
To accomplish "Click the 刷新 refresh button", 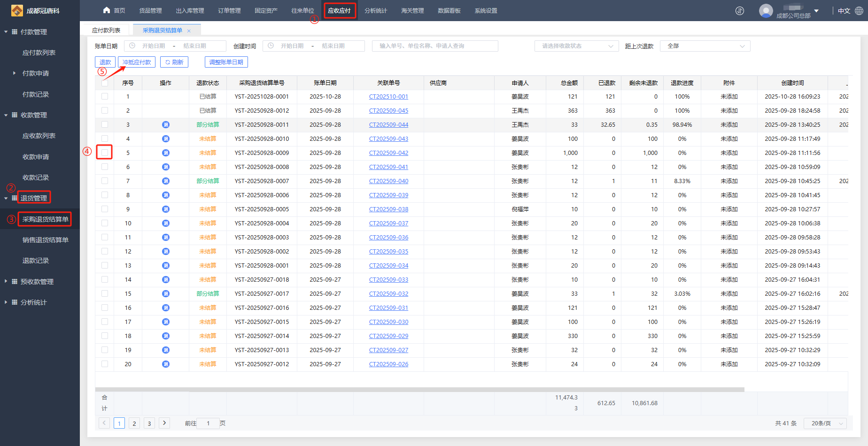I will coord(174,62).
